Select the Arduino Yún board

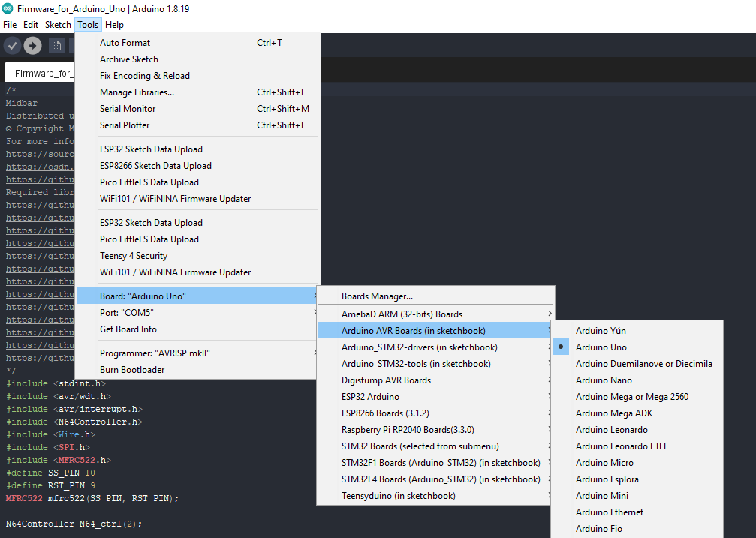pyautogui.click(x=637, y=331)
